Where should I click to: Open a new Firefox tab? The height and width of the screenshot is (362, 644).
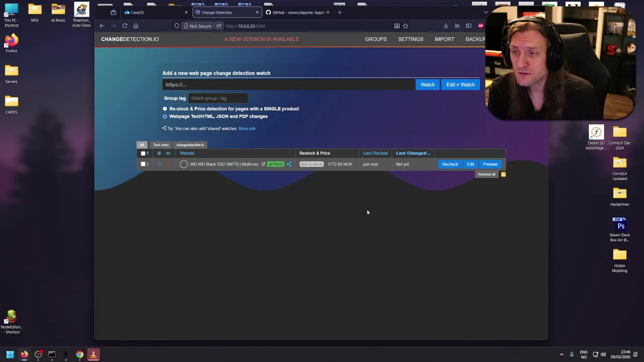click(x=340, y=12)
